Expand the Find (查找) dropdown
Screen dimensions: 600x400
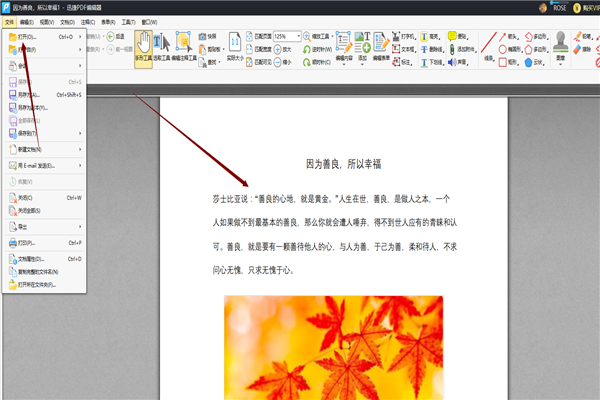pos(220,62)
